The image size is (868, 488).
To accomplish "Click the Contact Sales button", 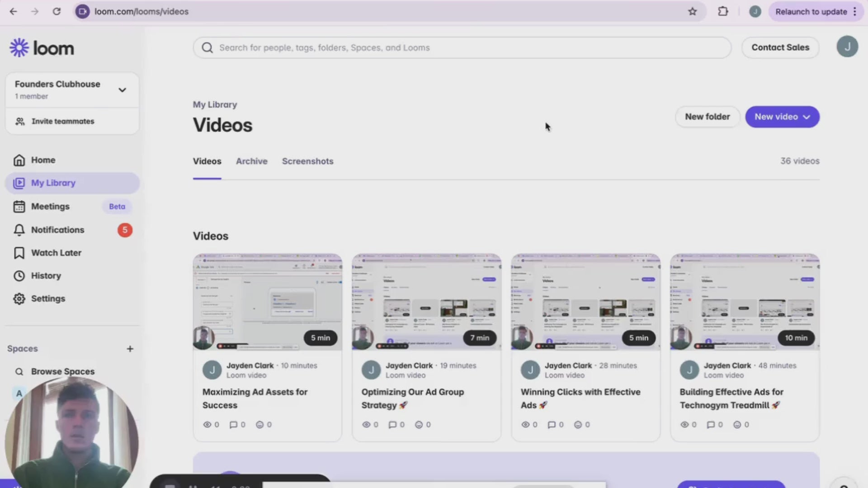I will pyautogui.click(x=780, y=47).
